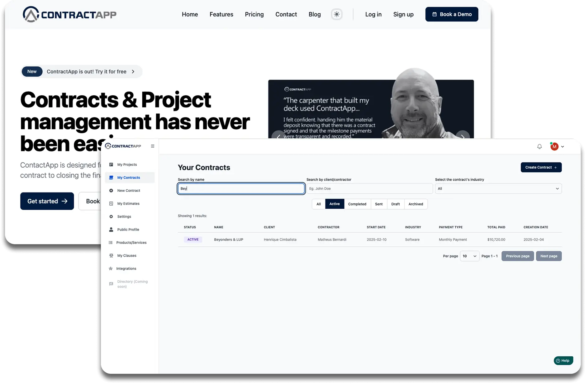The height and width of the screenshot is (385, 588).
Task: Open the Blog nav link
Action: click(315, 14)
